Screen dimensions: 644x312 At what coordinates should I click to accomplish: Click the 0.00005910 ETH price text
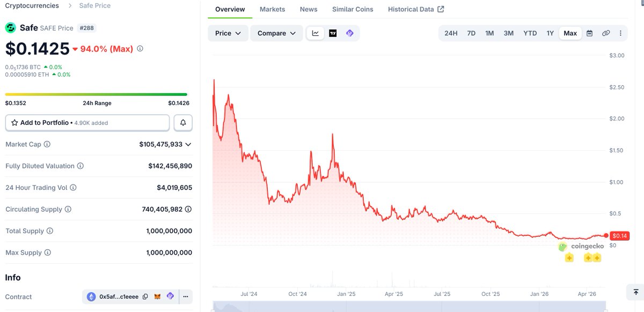coord(27,75)
